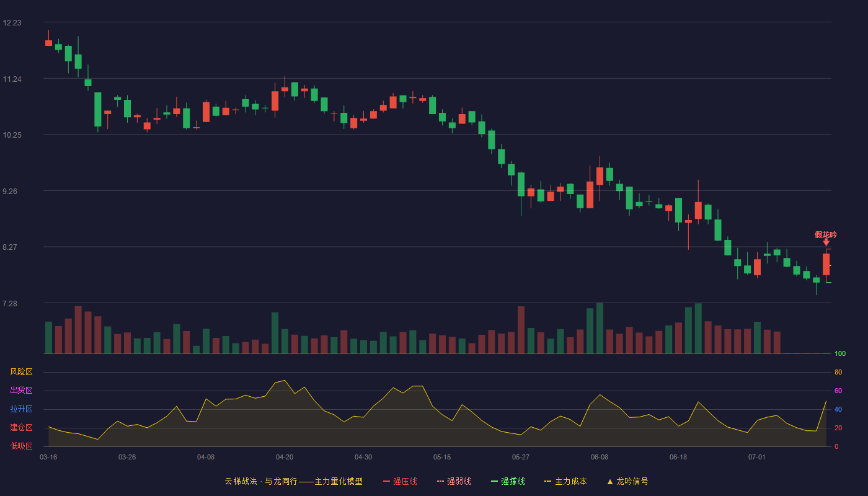This screenshot has height=496, width=868.
Task: Toggle the 云梯战法·与龙同行 主力量化模型 legend entry
Action: tap(294, 481)
